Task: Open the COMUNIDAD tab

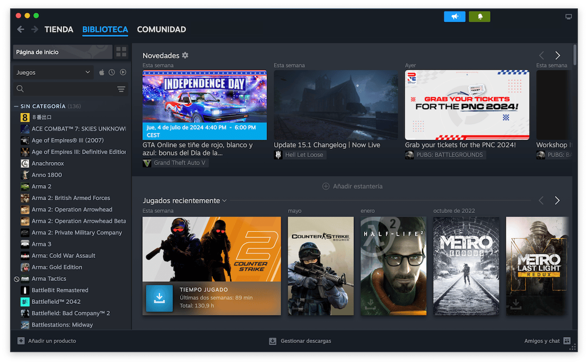Action: tap(162, 29)
